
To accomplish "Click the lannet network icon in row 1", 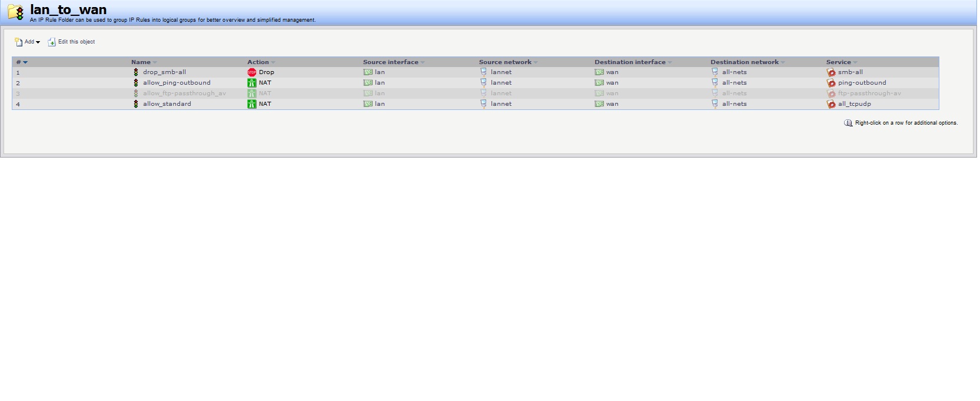I will point(484,72).
